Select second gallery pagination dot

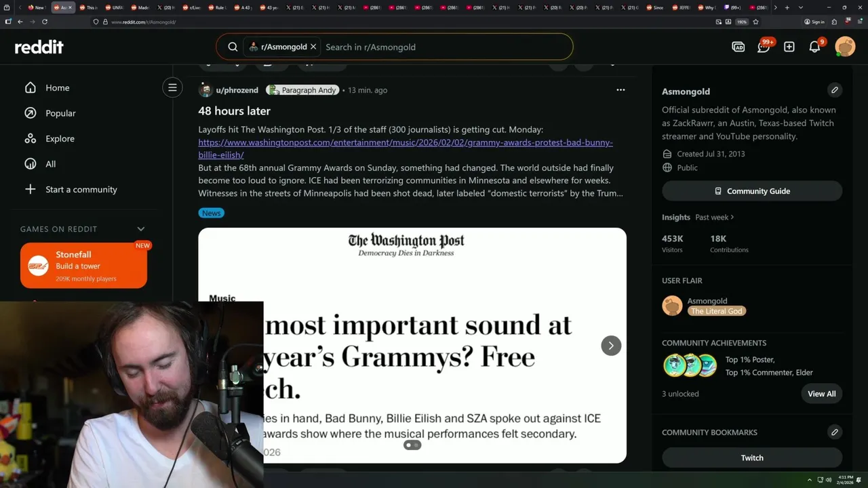(x=416, y=445)
